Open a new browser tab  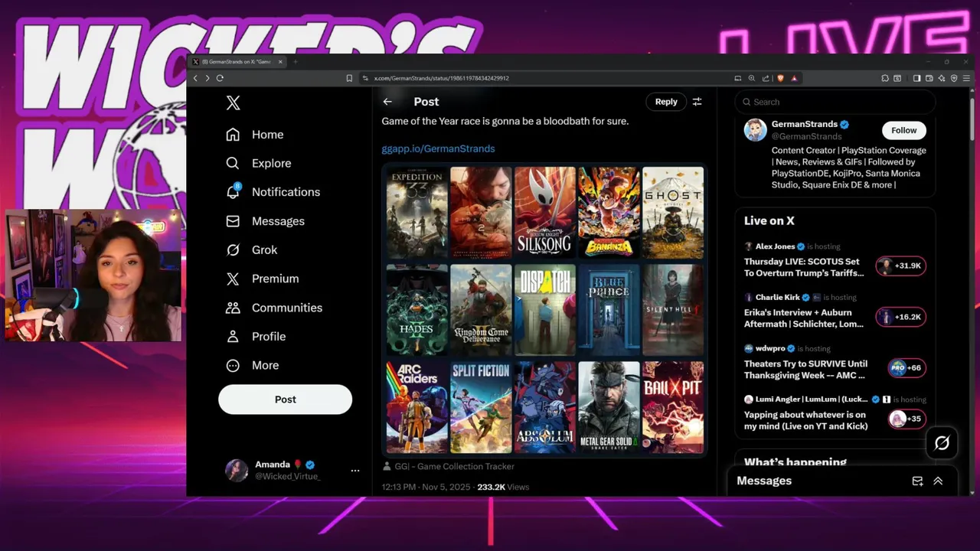296,62
